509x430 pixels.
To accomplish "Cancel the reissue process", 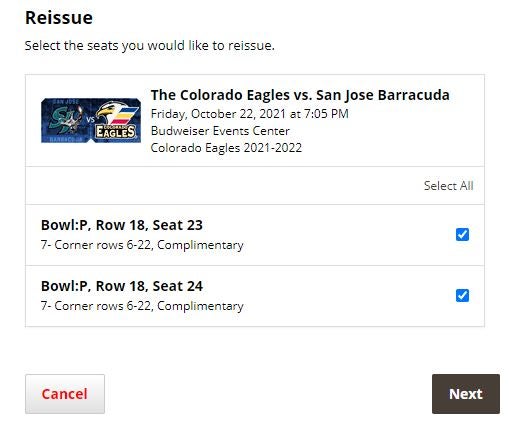I will (65, 394).
